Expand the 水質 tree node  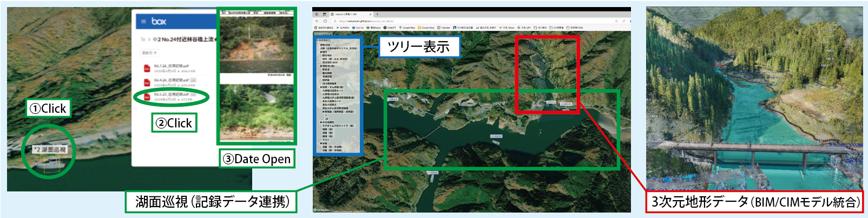(x=321, y=143)
